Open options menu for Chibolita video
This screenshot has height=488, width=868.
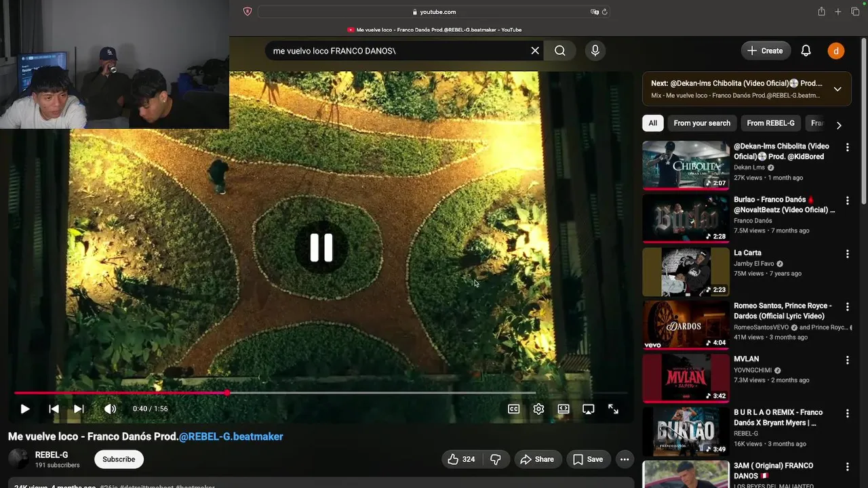847,147
